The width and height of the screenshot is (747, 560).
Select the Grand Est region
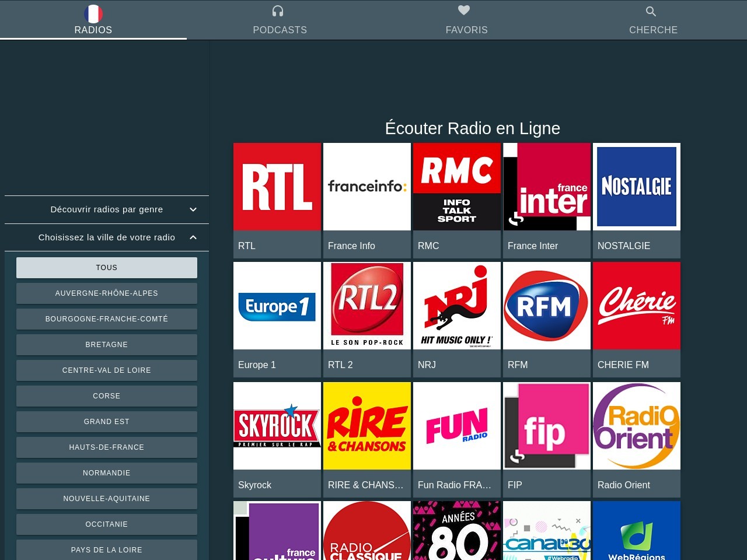click(107, 422)
